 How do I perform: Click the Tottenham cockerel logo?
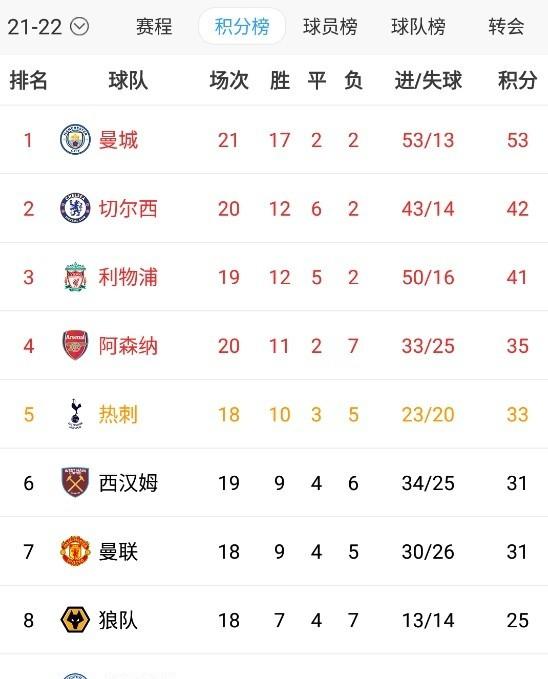[75, 414]
